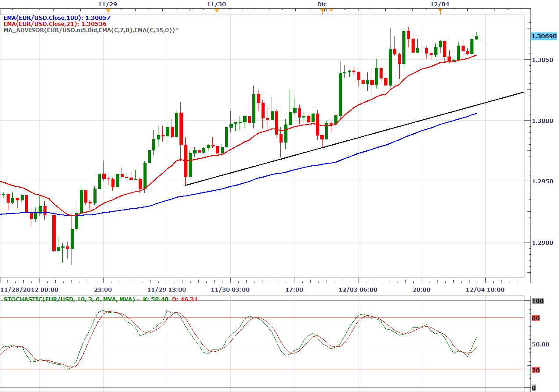The width and height of the screenshot is (559, 392).
Task: Click the orange day marker under 12/04
Action: 440,11
